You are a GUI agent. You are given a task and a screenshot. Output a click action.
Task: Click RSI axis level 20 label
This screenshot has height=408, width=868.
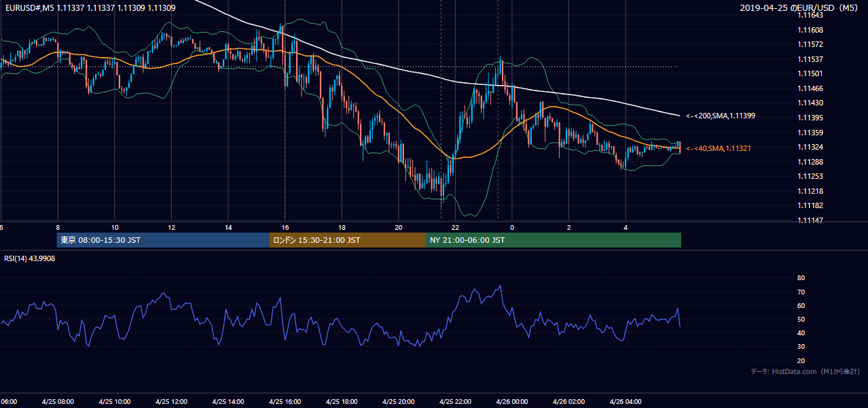click(801, 360)
